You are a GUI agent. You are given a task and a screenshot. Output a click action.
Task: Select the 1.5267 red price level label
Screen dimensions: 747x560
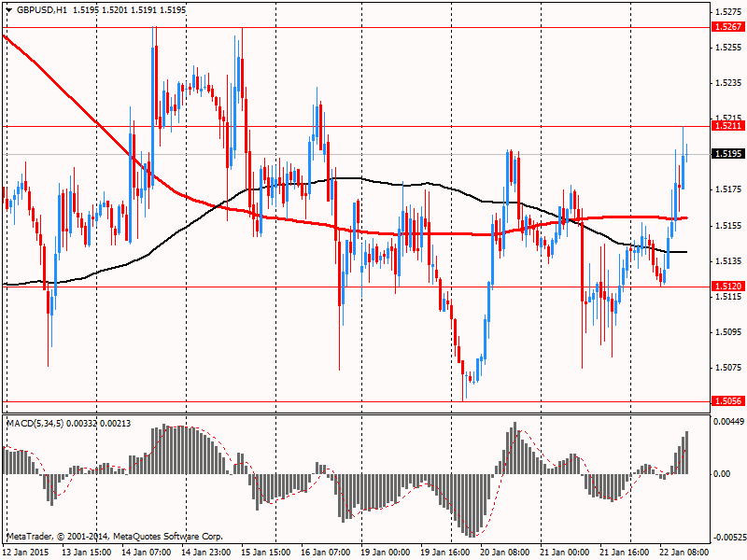pyautogui.click(x=728, y=27)
